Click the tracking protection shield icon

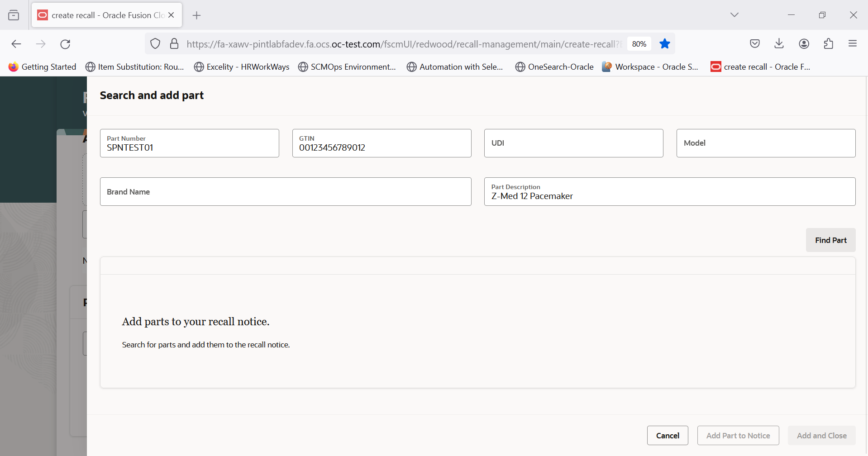tap(155, 44)
